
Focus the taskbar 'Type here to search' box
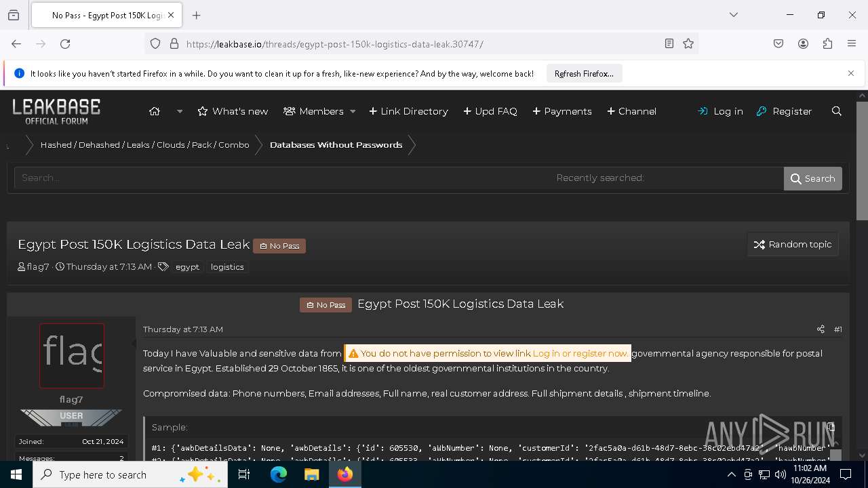pos(131,474)
